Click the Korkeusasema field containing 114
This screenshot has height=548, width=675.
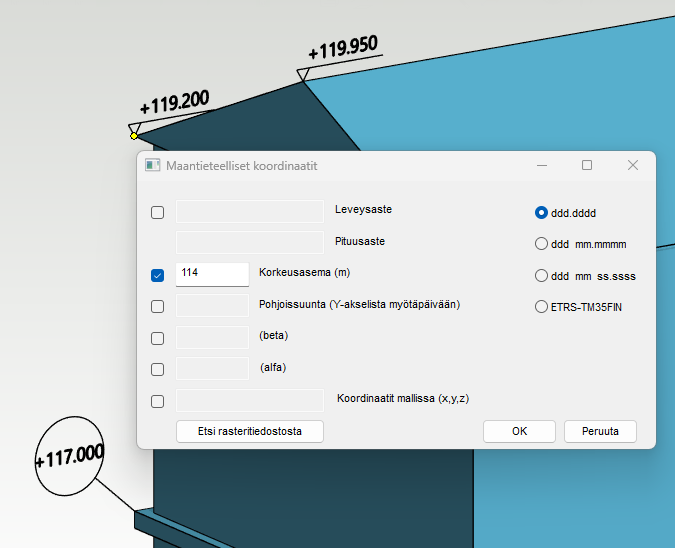(x=212, y=275)
